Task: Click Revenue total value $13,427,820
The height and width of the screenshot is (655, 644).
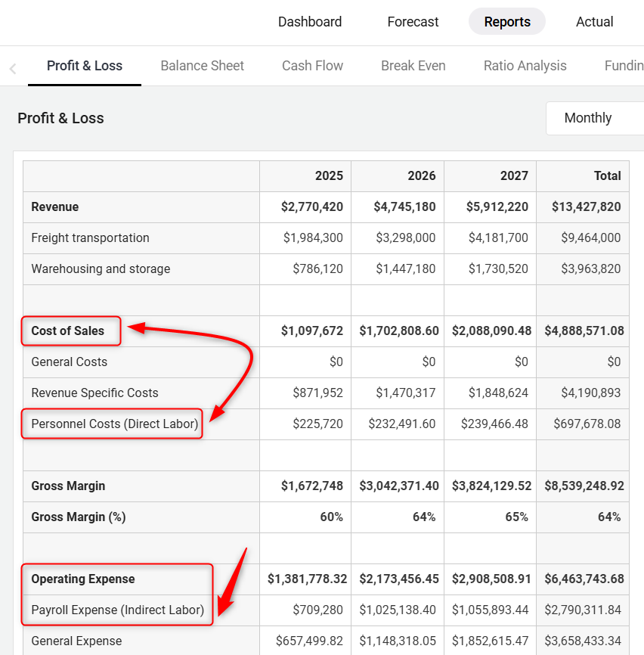Action: pos(586,206)
